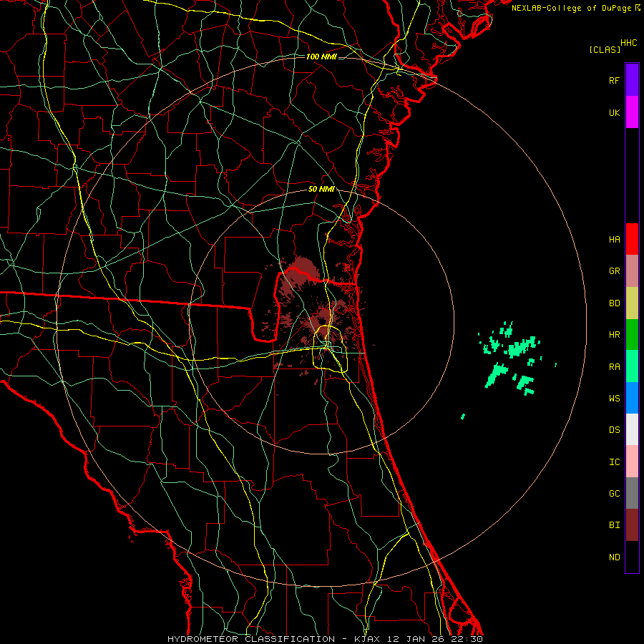Click the 'HYDROMETEOR CLASSIFICATION' caption
The width and height of the screenshot is (644, 644).
[251, 639]
